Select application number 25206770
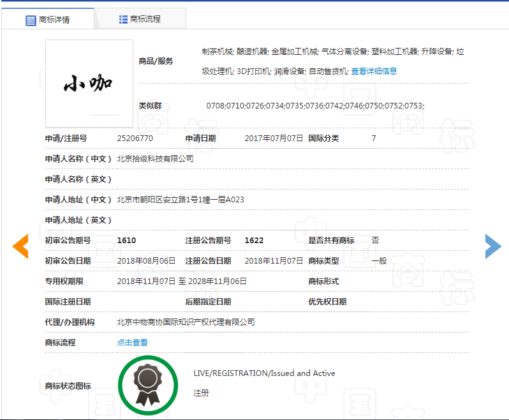 tap(135, 139)
